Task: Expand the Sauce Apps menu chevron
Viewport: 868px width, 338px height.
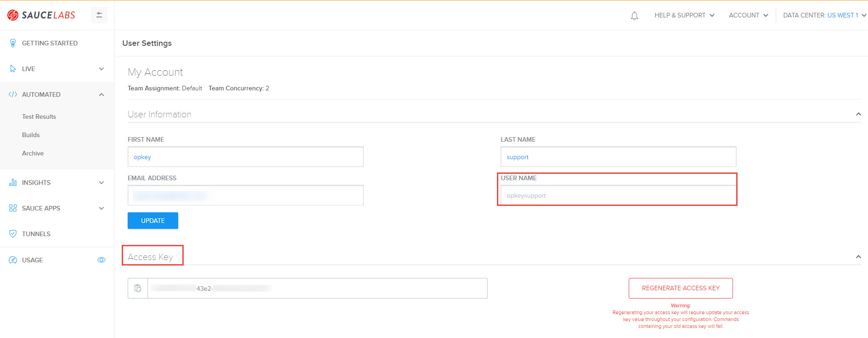Action: point(101,208)
